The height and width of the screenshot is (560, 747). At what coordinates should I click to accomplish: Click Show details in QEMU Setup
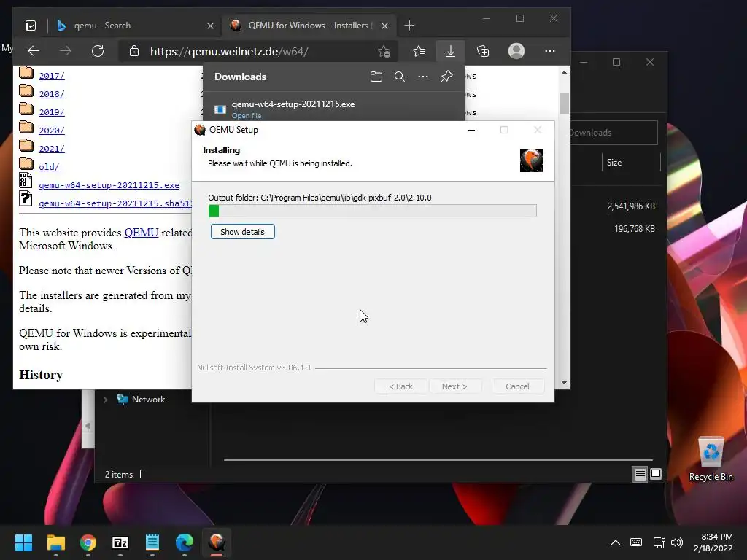[x=242, y=232]
